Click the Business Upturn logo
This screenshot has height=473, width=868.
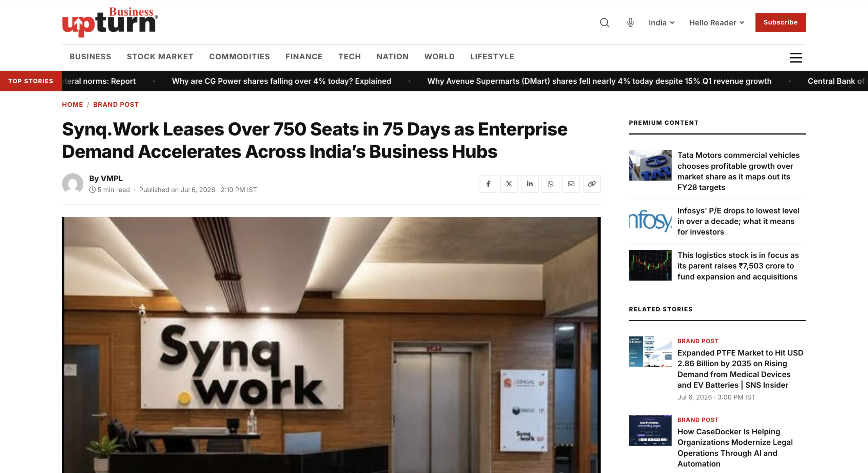110,22
